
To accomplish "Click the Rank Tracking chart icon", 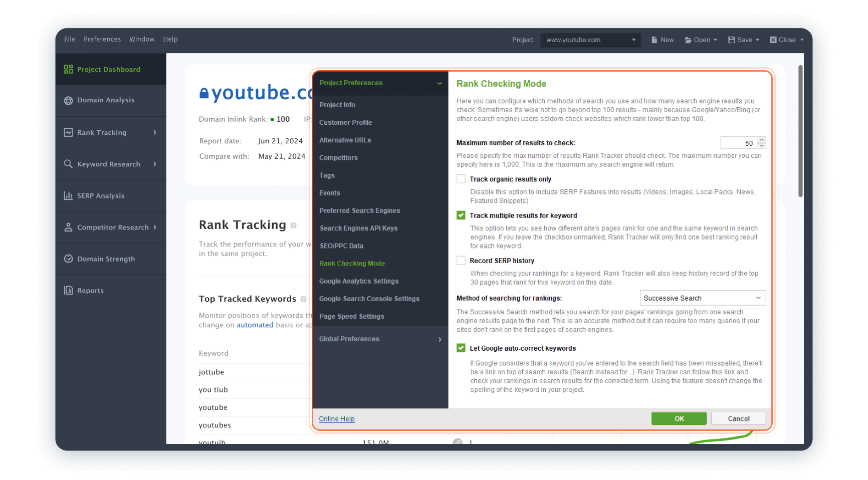I will (x=68, y=132).
